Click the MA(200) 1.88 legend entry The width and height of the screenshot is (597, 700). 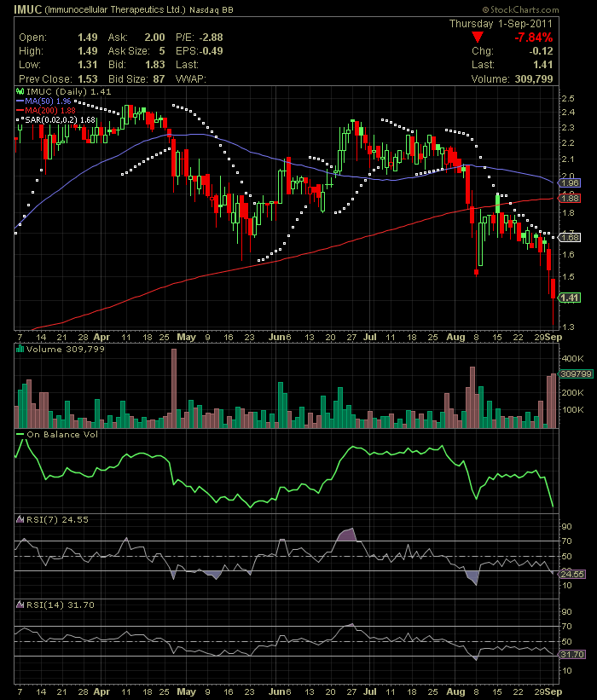(x=46, y=110)
